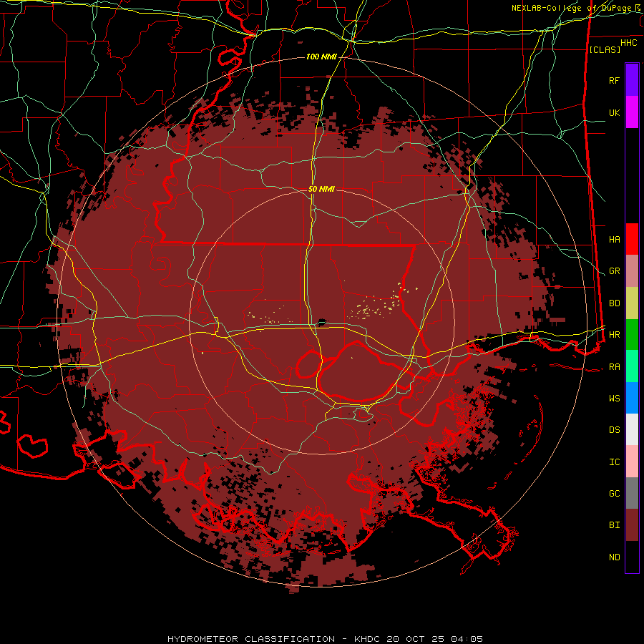644x644 pixels.
Task: Click the WS blue legend swatch
Action: [x=632, y=398]
